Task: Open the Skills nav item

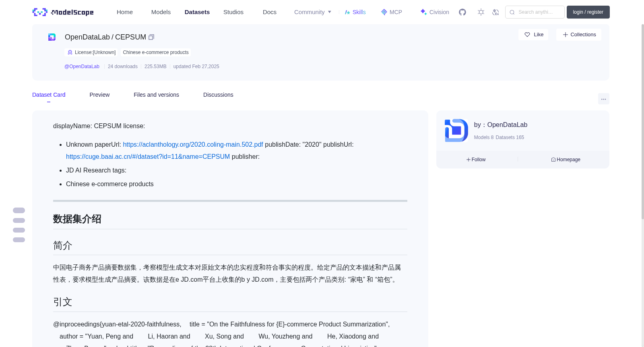Action: coord(355,12)
